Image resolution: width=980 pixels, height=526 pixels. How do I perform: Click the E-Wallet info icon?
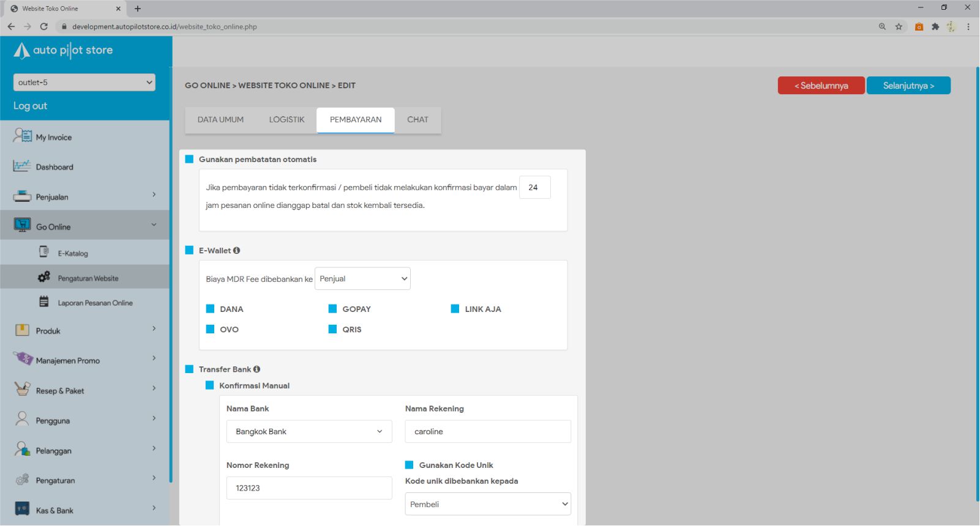click(236, 251)
